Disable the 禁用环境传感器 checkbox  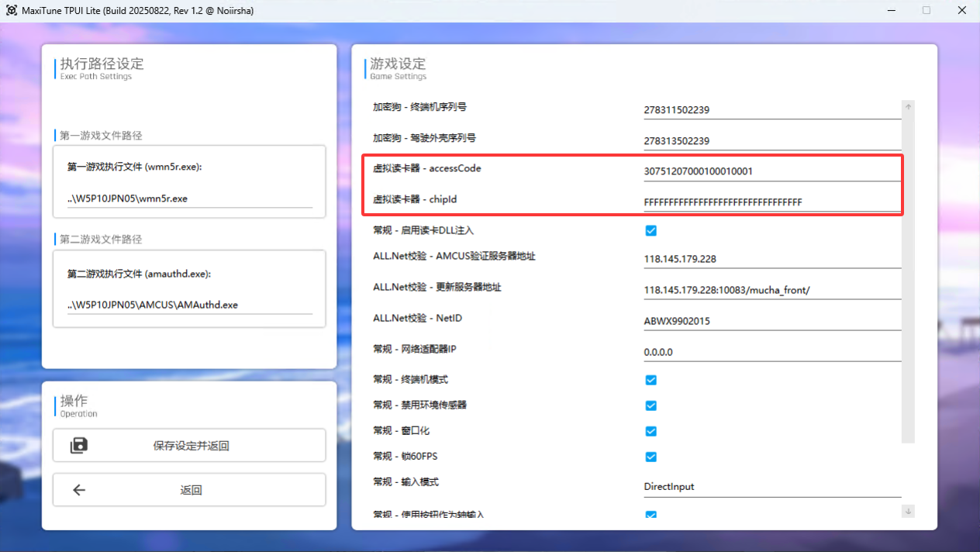[x=651, y=405]
